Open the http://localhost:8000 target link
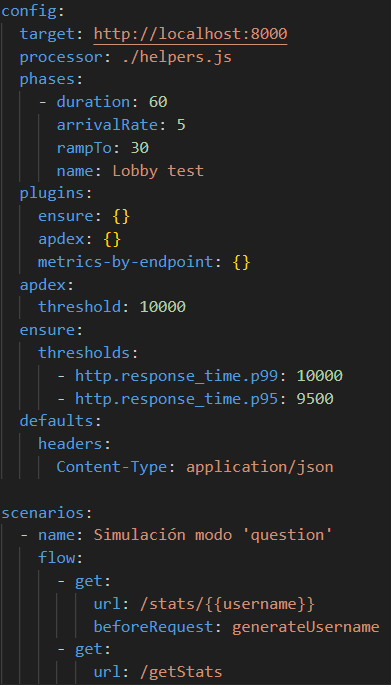This screenshot has height=685, width=391. (x=190, y=34)
